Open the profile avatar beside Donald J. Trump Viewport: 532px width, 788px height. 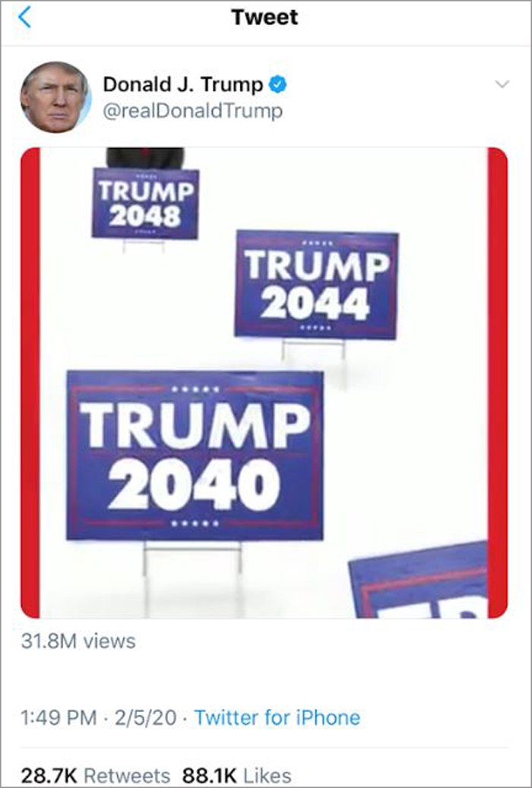(55, 97)
